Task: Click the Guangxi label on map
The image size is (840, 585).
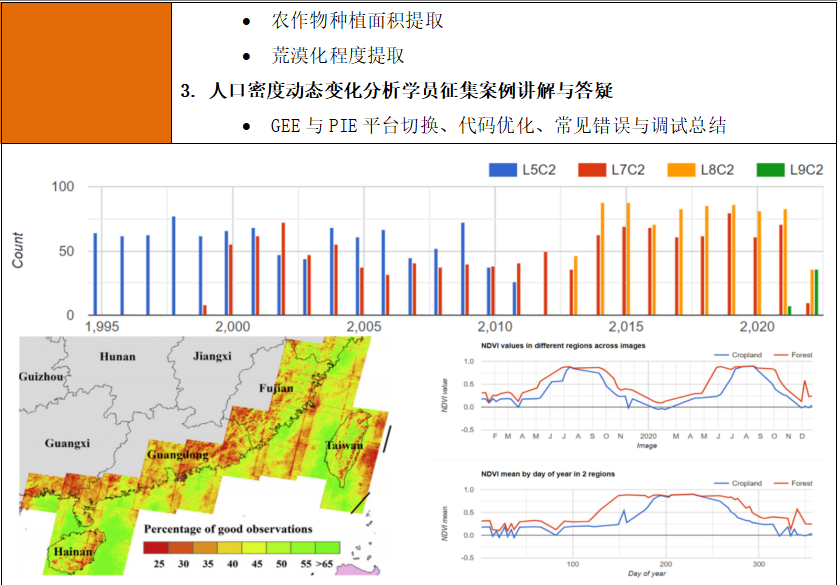Action: coord(67,444)
